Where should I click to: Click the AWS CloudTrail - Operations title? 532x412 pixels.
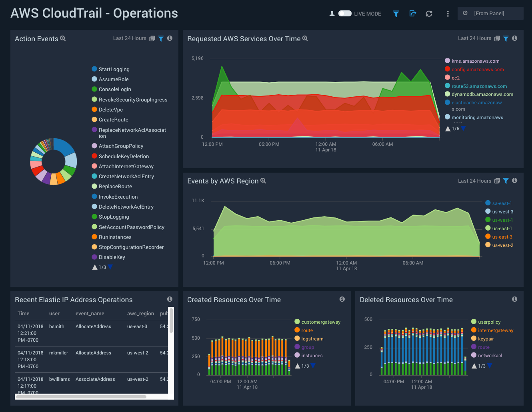click(94, 13)
